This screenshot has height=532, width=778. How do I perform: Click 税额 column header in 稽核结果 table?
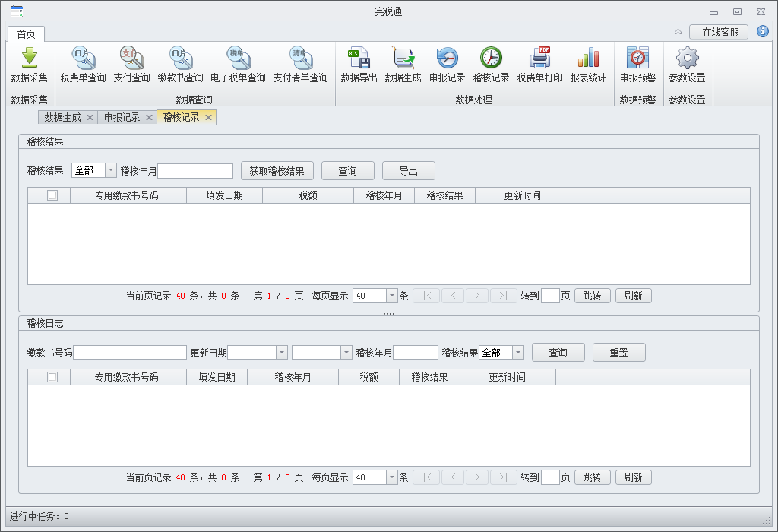(x=308, y=195)
